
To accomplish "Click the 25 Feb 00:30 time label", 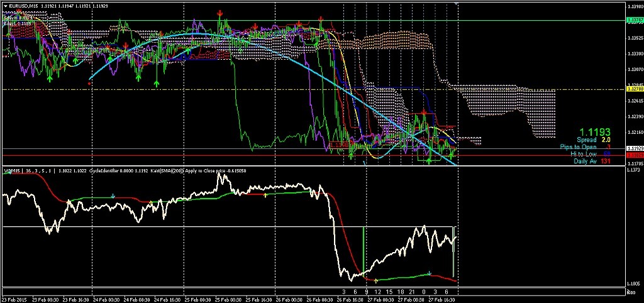I will click(199, 299).
